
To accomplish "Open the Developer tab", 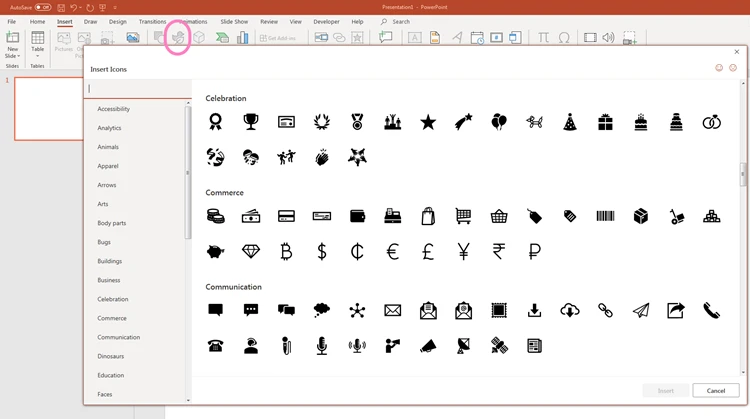I will pos(326,22).
